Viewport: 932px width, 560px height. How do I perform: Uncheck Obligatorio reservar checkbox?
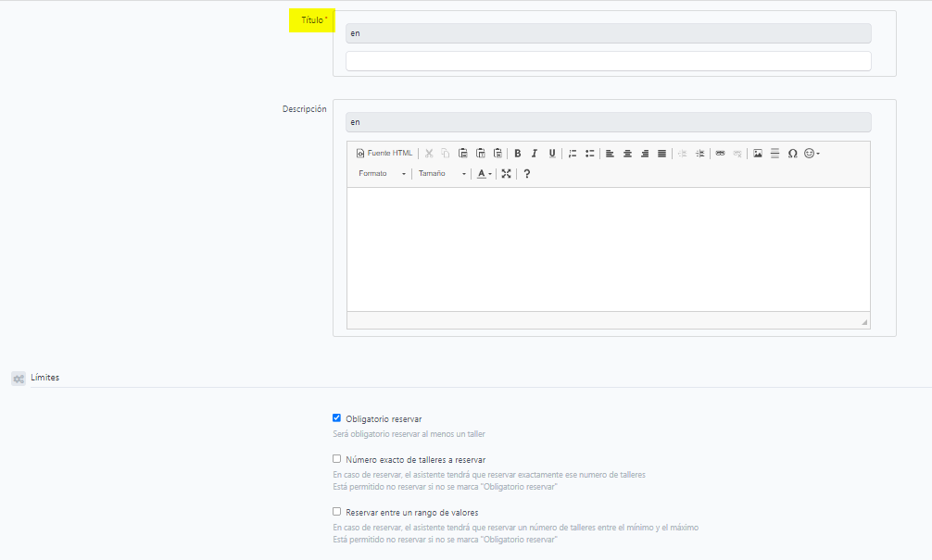tap(337, 418)
